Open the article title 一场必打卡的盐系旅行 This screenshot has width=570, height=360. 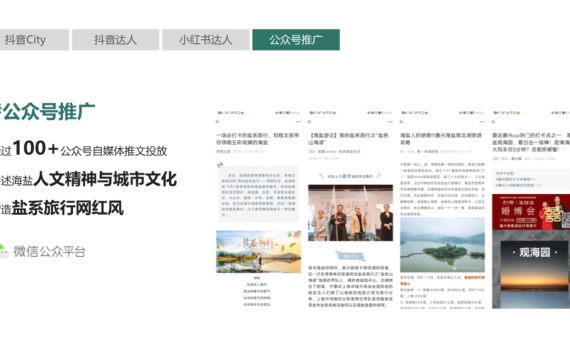click(x=258, y=139)
